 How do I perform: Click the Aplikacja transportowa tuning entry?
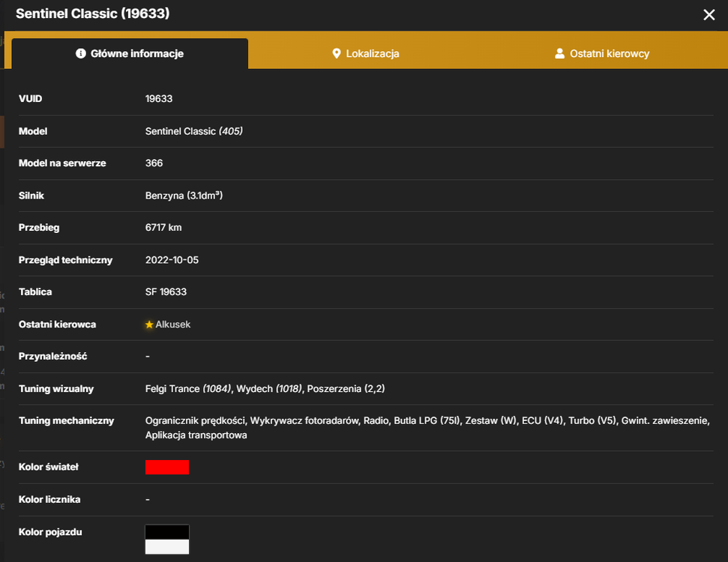click(x=196, y=435)
